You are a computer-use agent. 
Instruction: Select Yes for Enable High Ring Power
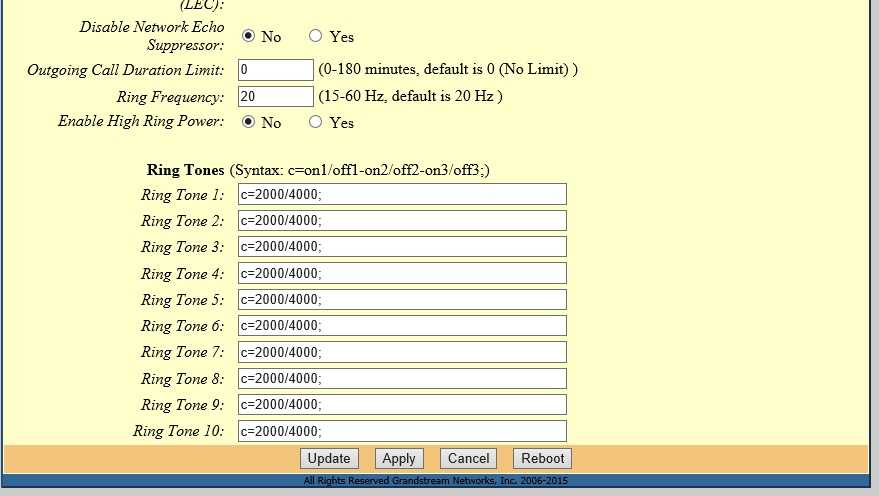pyautogui.click(x=316, y=122)
